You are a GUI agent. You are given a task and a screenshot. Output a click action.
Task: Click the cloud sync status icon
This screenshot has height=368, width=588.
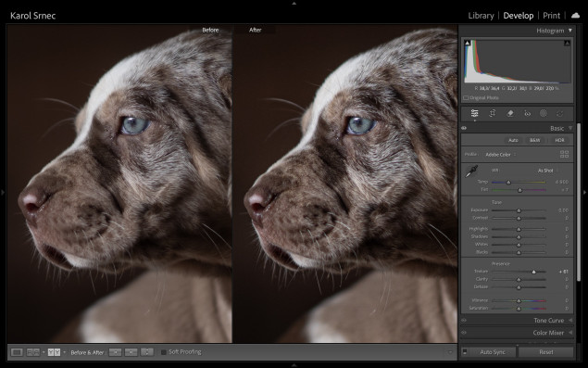tap(575, 16)
